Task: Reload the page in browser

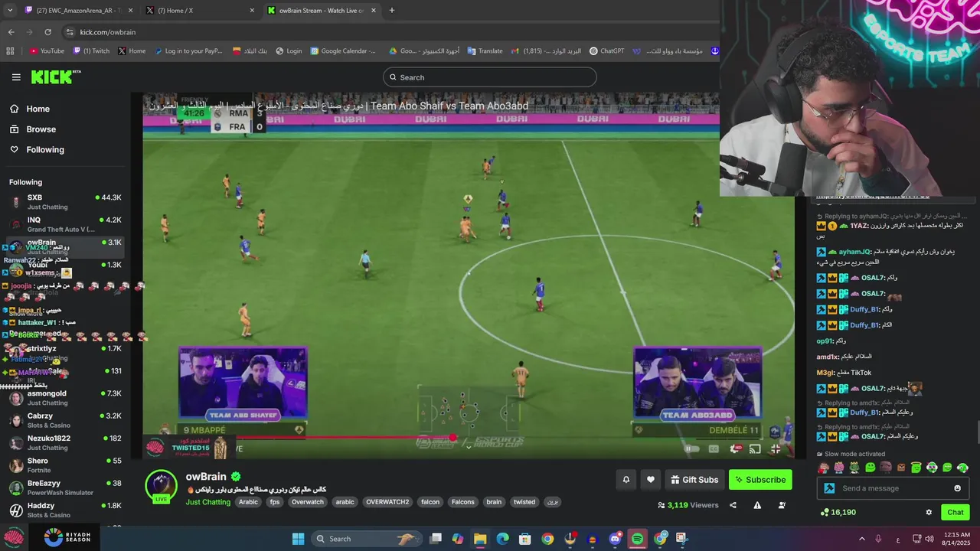Action: pyautogui.click(x=47, y=32)
